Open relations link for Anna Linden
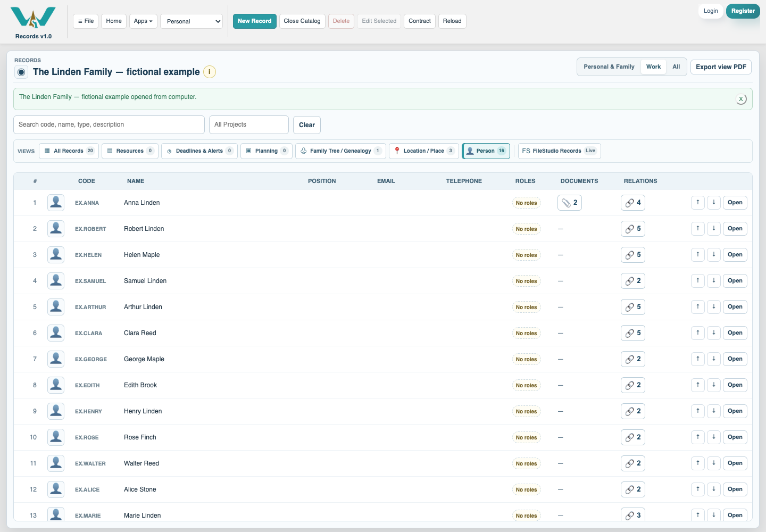Viewport: 766px width, 532px height. 632,203
